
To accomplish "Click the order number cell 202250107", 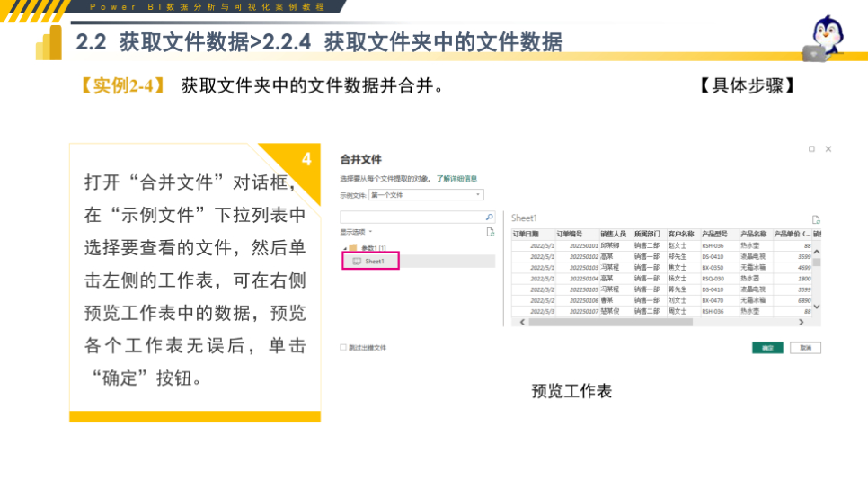I will (583, 311).
